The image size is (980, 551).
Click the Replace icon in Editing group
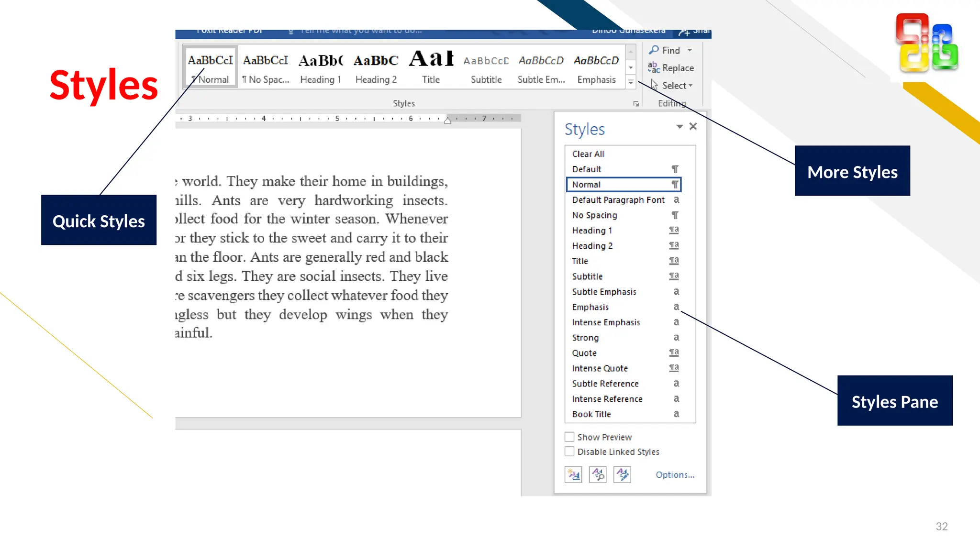point(654,68)
